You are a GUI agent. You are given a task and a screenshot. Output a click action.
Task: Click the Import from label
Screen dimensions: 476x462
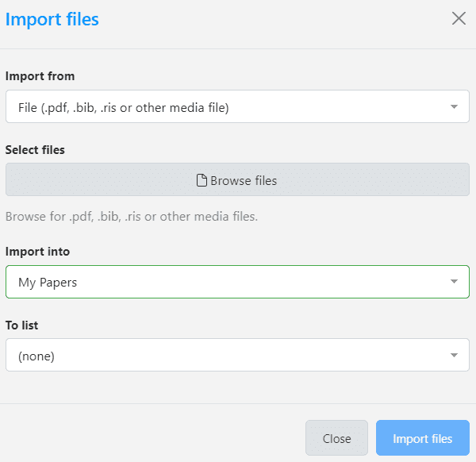(x=40, y=76)
